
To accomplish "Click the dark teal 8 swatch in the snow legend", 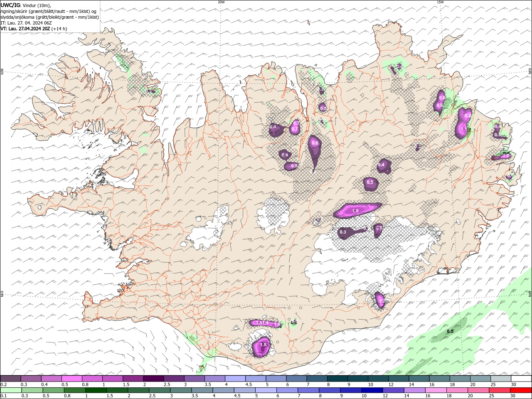I will tap(337, 379).
